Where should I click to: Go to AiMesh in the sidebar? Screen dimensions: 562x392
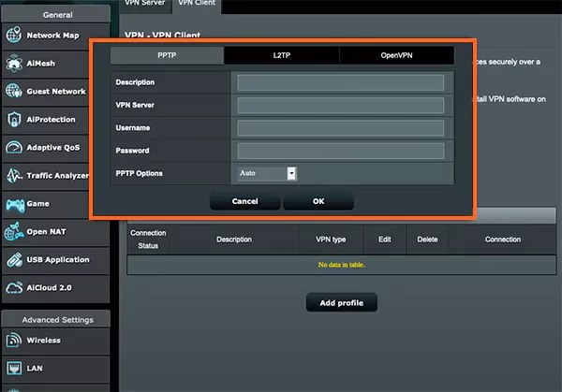point(41,64)
